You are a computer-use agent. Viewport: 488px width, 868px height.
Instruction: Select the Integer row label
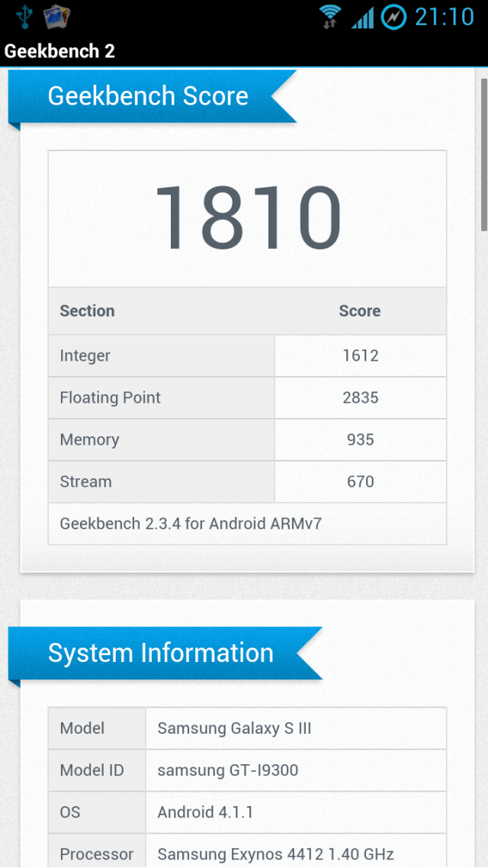pos(161,355)
